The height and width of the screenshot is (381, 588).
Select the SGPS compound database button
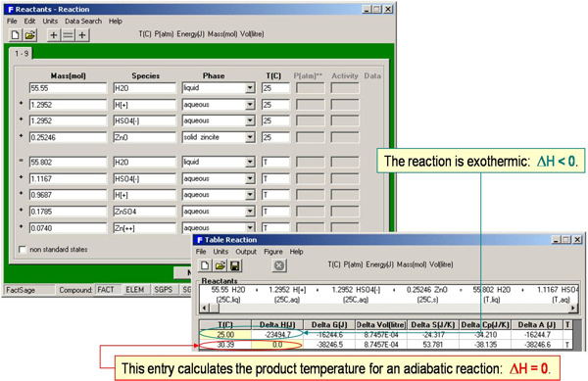point(164,290)
